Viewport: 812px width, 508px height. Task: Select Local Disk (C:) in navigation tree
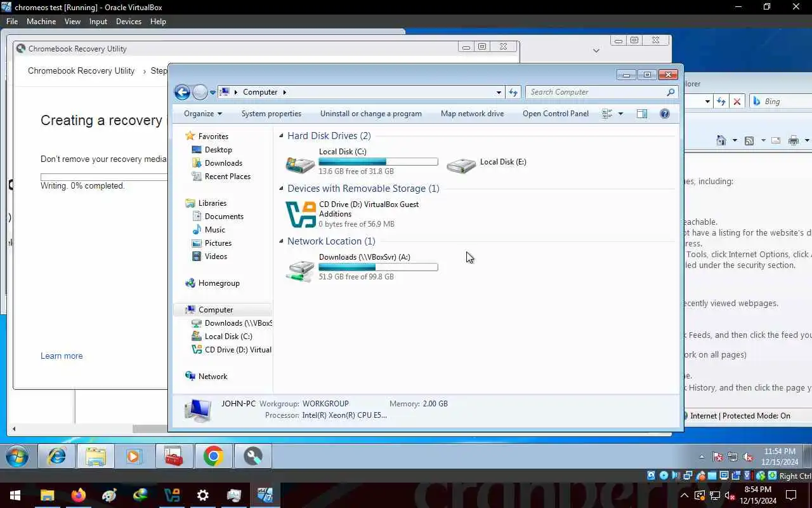coord(228,337)
